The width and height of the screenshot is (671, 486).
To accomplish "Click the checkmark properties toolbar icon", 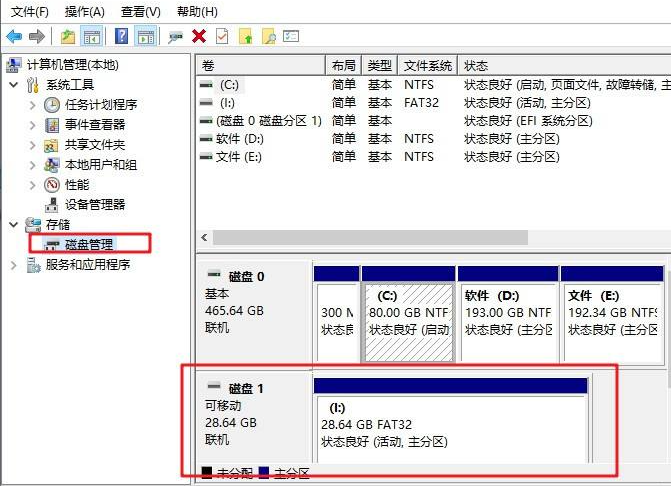I will pos(221,36).
